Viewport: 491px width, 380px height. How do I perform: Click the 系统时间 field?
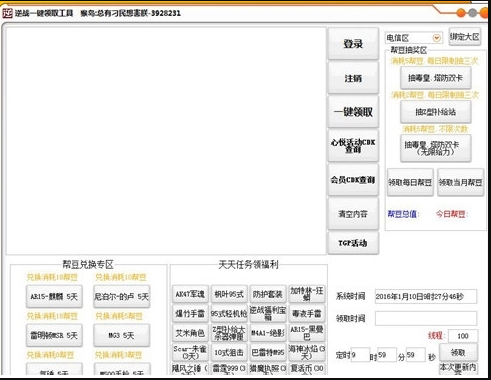click(426, 296)
